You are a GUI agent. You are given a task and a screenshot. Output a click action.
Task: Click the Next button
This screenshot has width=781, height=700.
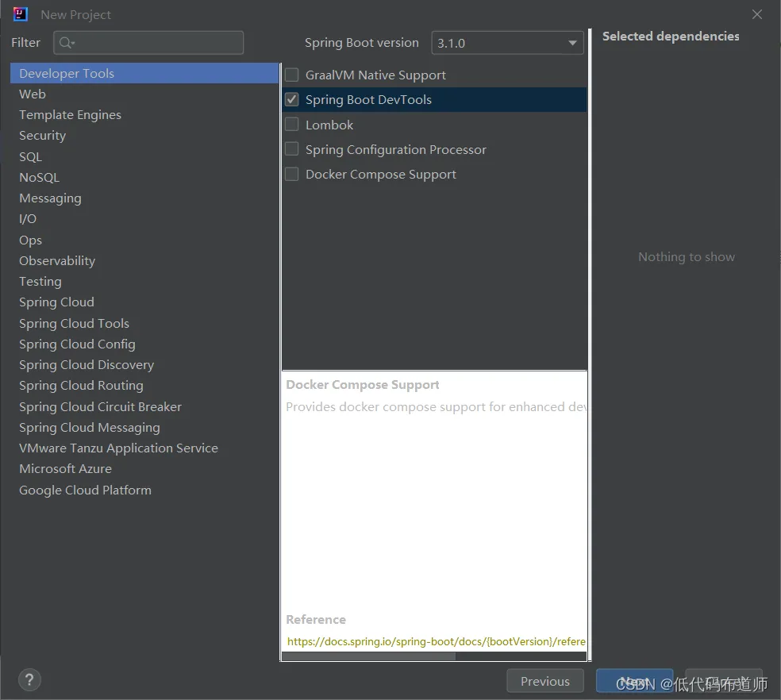click(635, 681)
